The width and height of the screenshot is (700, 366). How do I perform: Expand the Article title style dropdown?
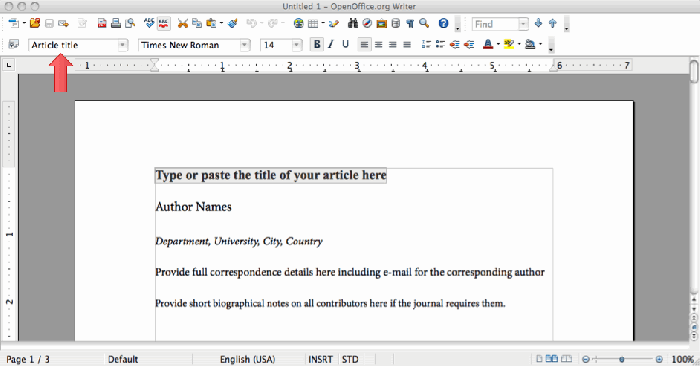pos(122,45)
